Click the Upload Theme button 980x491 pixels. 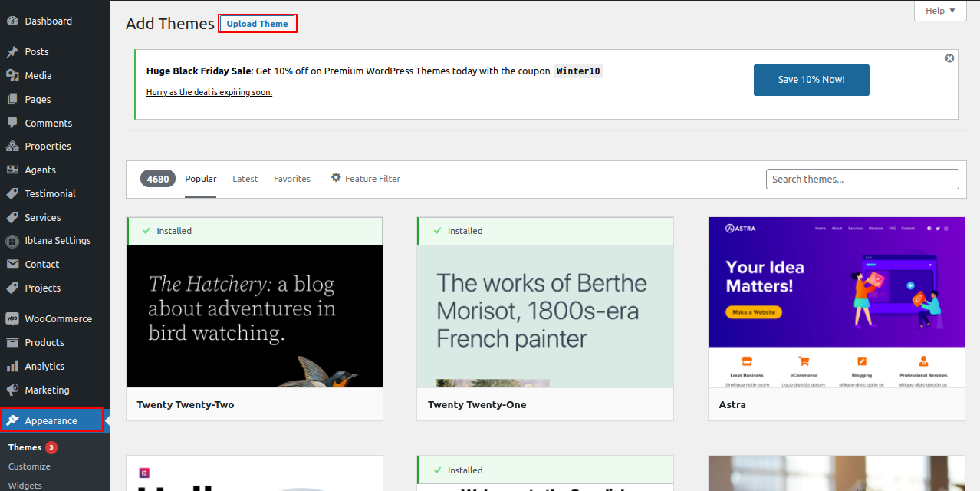pyautogui.click(x=257, y=24)
